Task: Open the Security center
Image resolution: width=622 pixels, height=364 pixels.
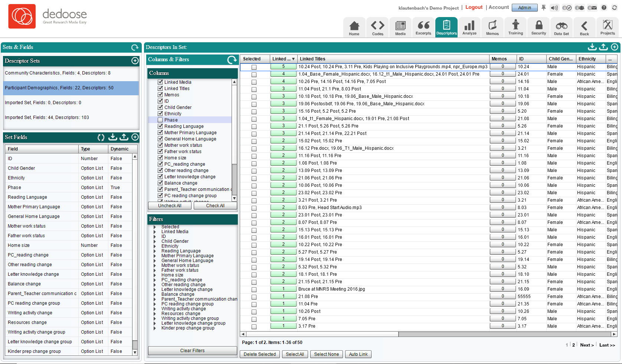Action: (538, 27)
